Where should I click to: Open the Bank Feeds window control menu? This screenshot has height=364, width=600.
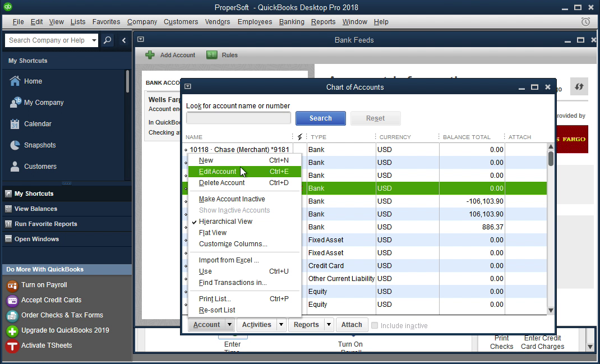pos(140,39)
